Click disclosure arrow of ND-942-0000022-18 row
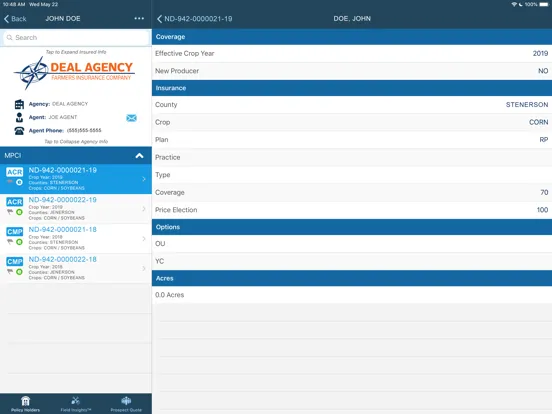This screenshot has height=414, width=552. (x=144, y=268)
